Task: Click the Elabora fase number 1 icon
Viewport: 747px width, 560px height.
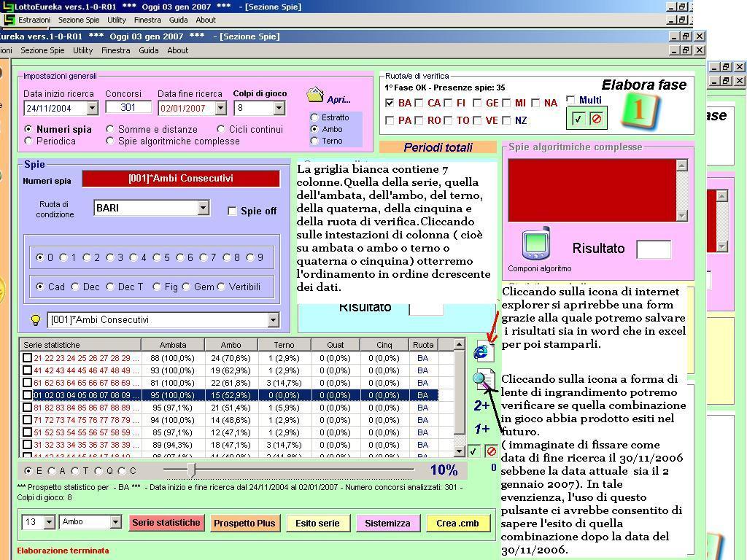Action: point(640,111)
